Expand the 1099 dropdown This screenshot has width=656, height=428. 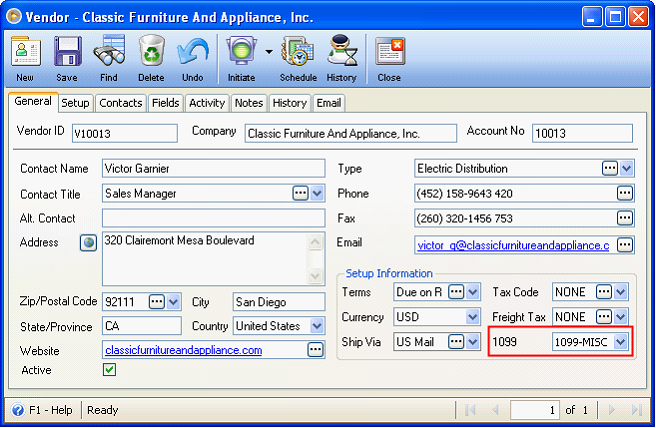620,342
